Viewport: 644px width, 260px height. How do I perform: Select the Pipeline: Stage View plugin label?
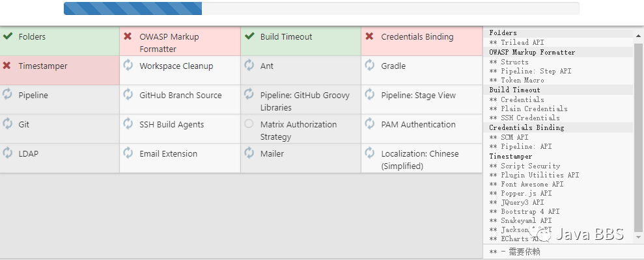tap(418, 96)
